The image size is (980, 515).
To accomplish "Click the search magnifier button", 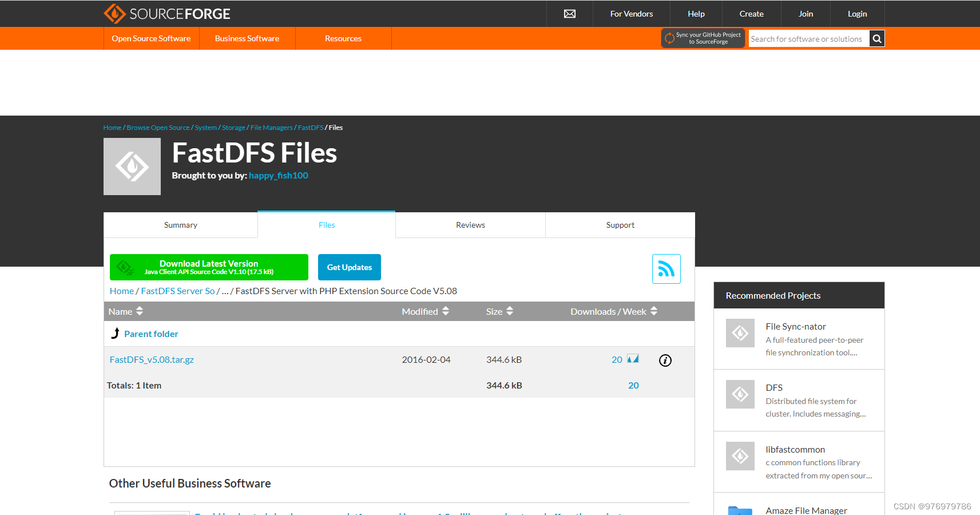I will (x=877, y=39).
